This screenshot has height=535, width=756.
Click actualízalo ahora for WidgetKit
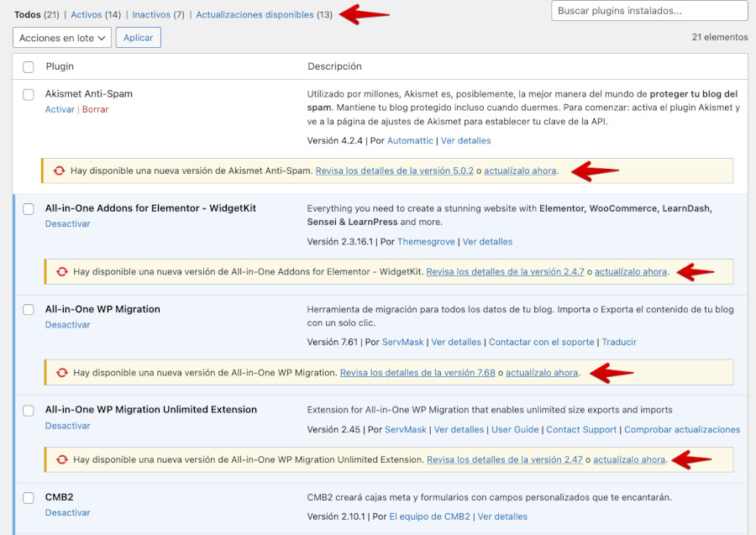point(631,272)
